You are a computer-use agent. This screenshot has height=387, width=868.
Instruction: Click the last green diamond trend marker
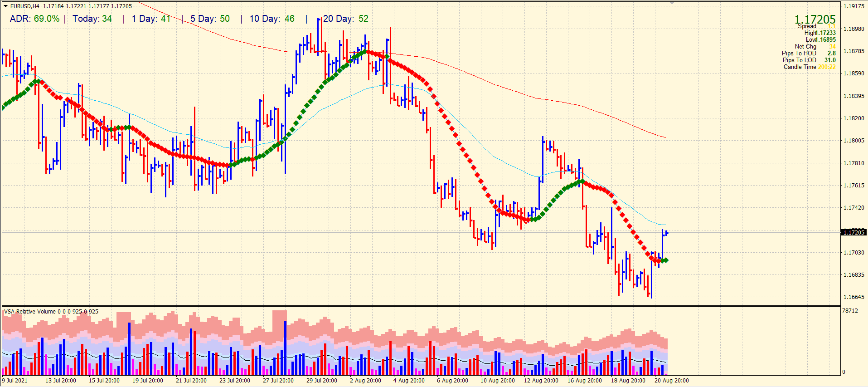click(665, 260)
